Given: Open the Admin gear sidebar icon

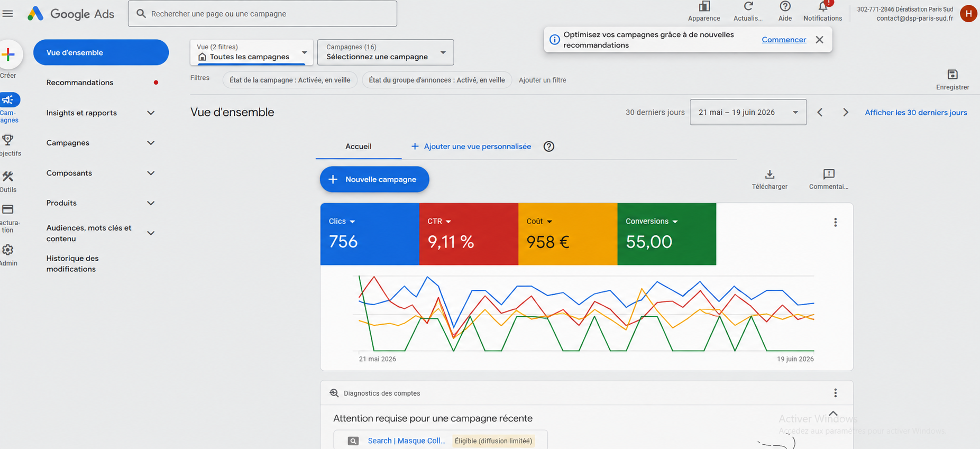Looking at the screenshot, I should click(8, 250).
